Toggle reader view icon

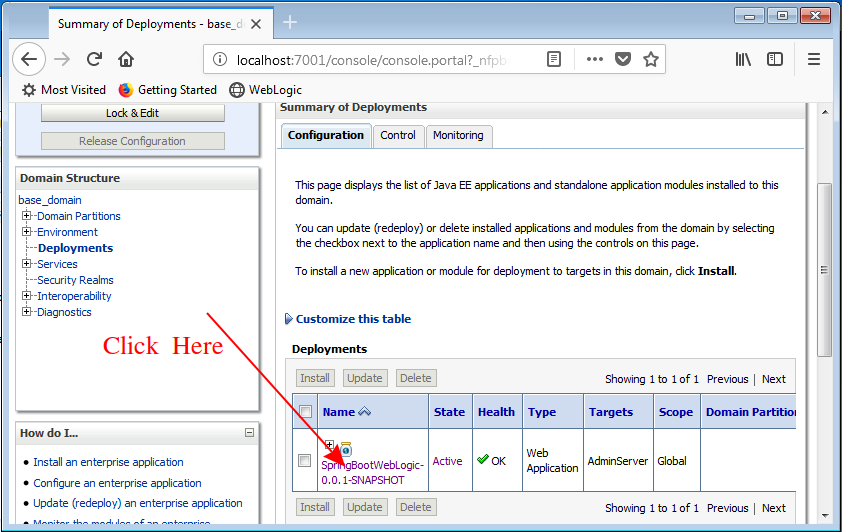[554, 59]
